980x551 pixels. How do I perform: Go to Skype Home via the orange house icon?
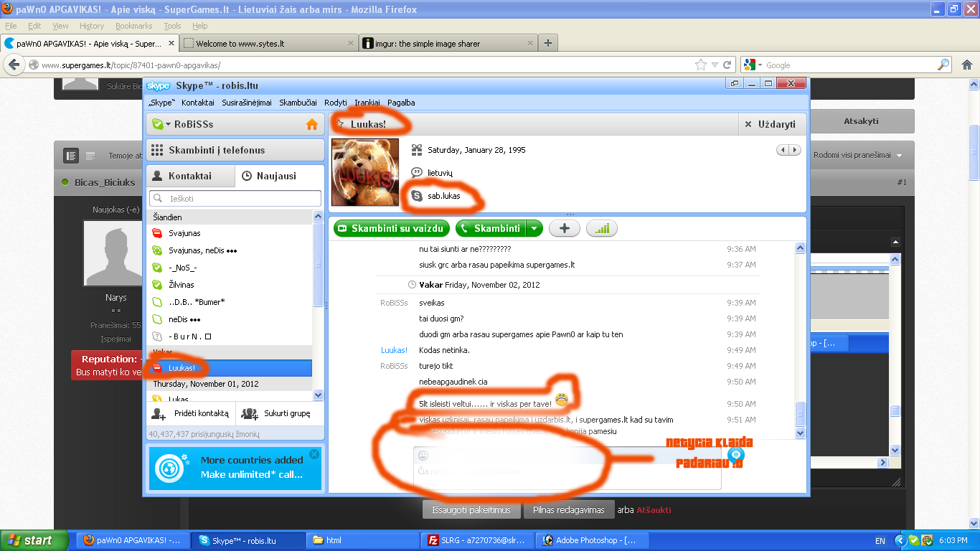click(311, 124)
